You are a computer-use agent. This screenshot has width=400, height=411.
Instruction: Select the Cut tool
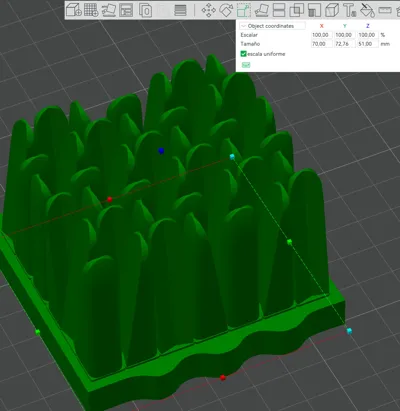[279, 10]
